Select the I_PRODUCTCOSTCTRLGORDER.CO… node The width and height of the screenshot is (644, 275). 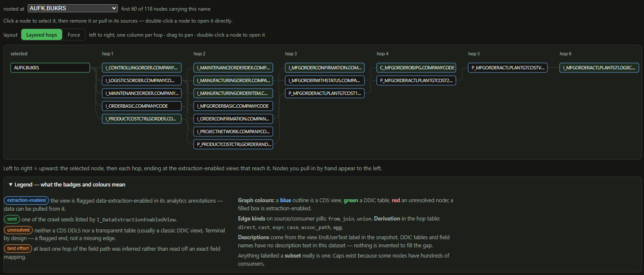(142, 119)
